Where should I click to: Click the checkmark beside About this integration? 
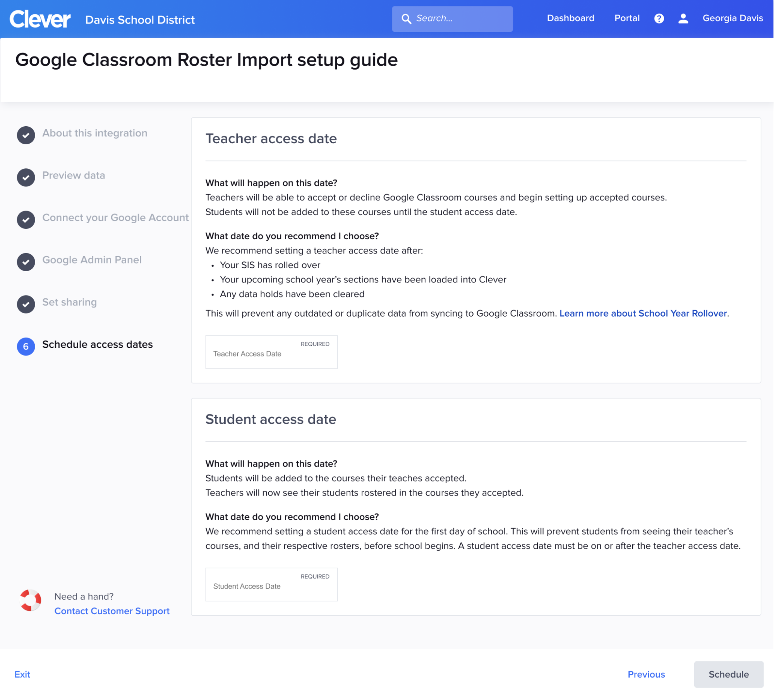[x=26, y=135]
